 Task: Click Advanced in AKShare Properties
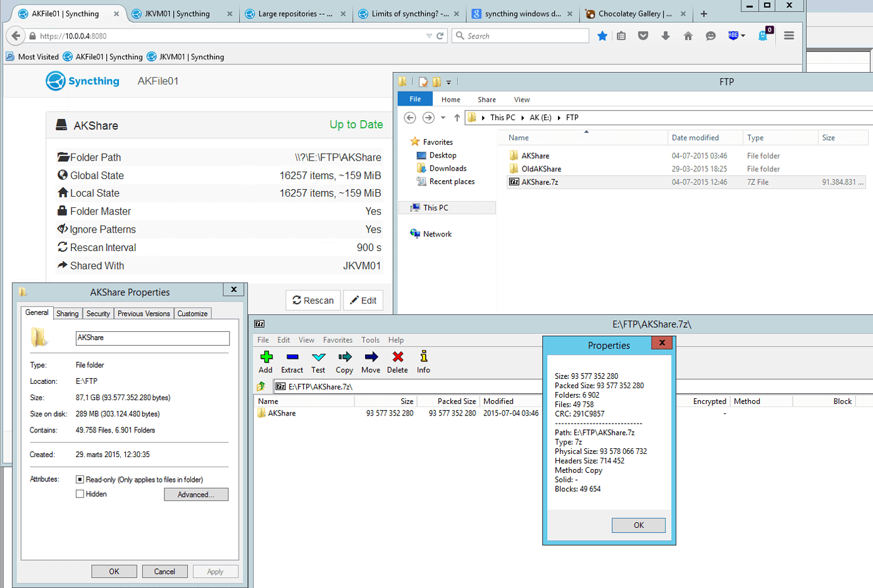196,494
